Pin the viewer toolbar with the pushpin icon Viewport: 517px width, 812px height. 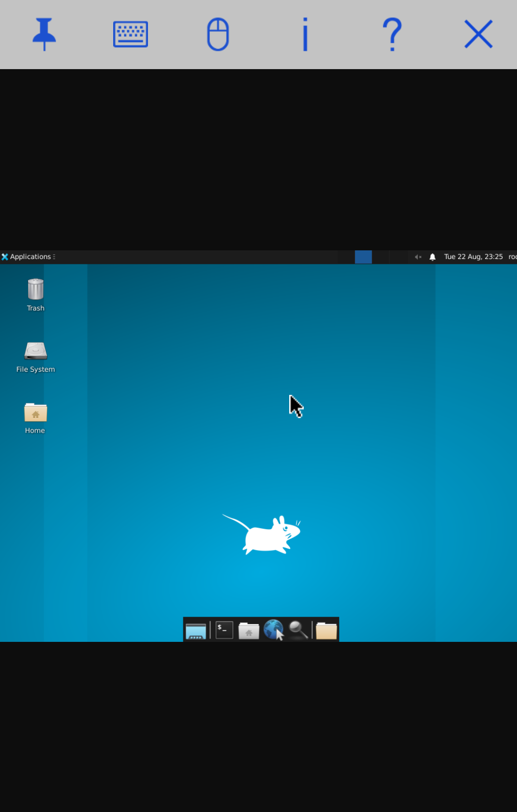(44, 34)
